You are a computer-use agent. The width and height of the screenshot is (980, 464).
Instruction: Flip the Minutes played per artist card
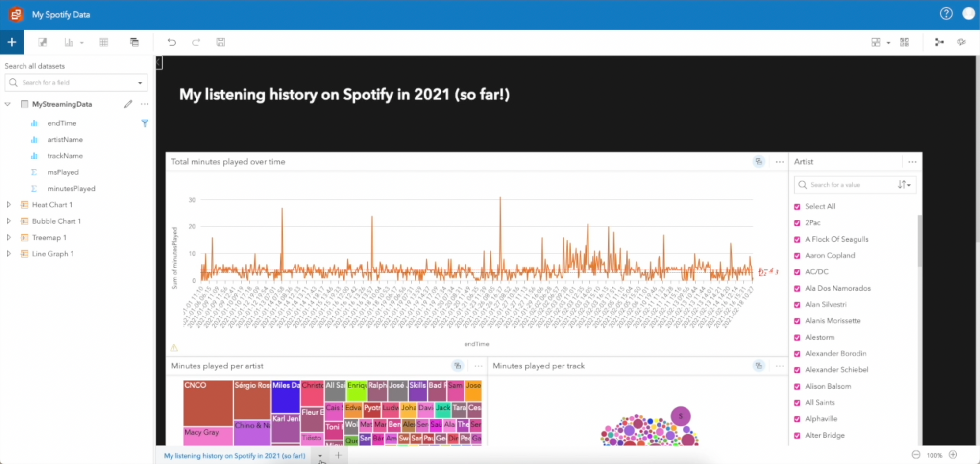pyautogui.click(x=457, y=366)
